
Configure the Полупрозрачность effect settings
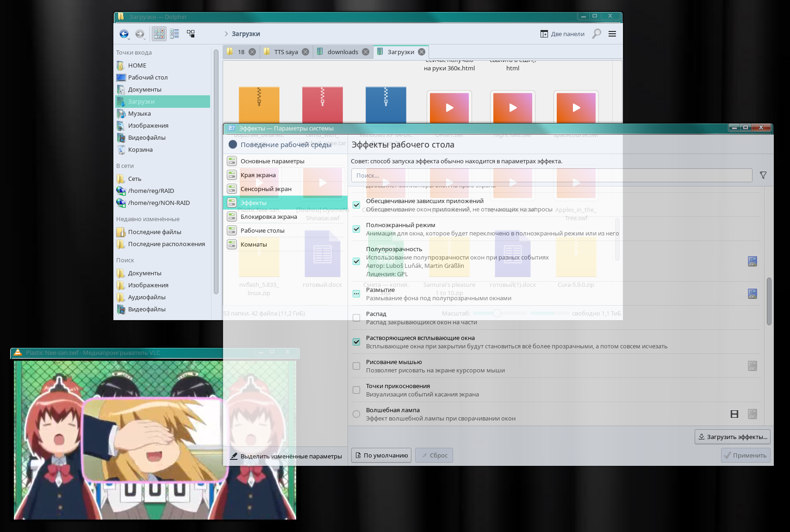[x=753, y=261]
